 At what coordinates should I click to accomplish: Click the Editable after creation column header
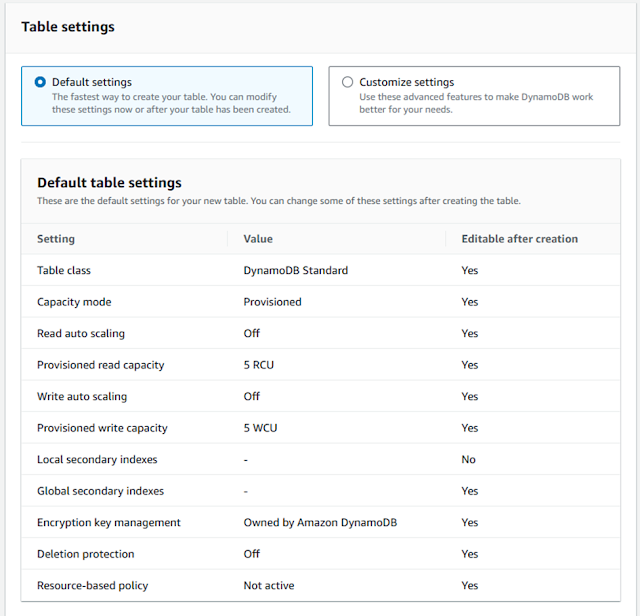[x=519, y=239]
